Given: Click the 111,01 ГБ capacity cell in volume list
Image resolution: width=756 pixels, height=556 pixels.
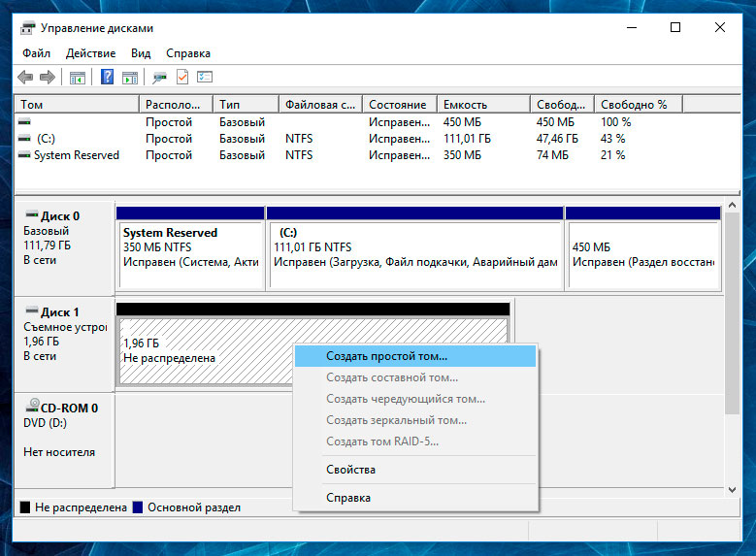Looking at the screenshot, I should click(x=467, y=139).
